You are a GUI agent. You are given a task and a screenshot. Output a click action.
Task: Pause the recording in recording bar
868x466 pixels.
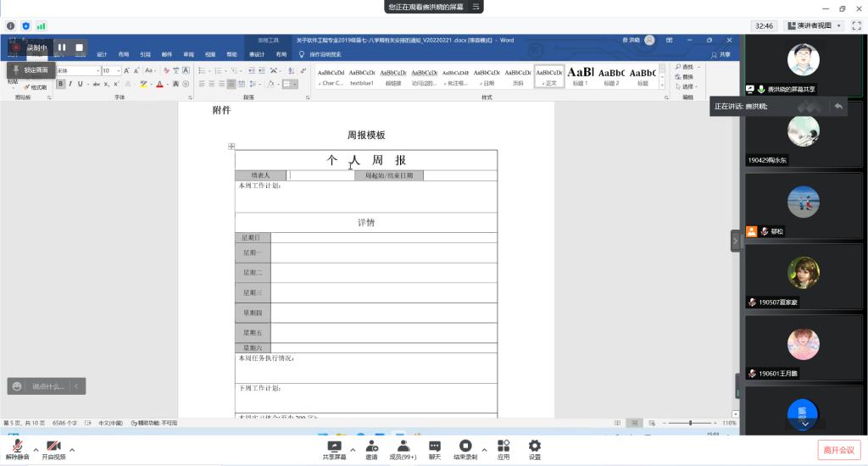click(x=62, y=47)
